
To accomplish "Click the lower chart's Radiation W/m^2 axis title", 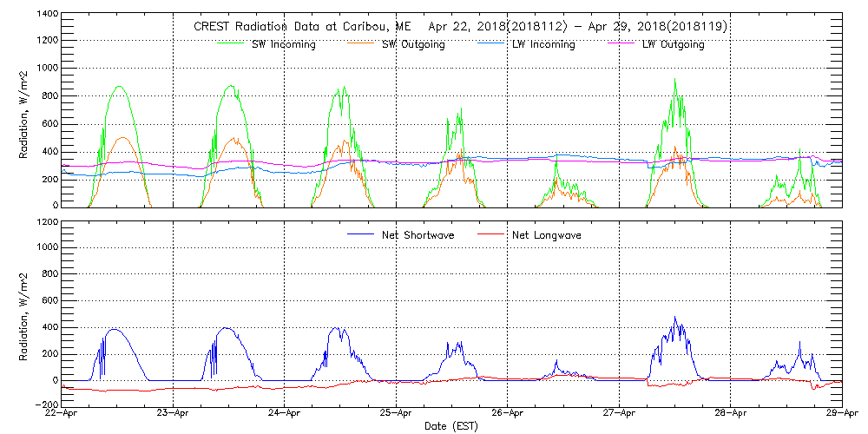I will coord(24,312).
